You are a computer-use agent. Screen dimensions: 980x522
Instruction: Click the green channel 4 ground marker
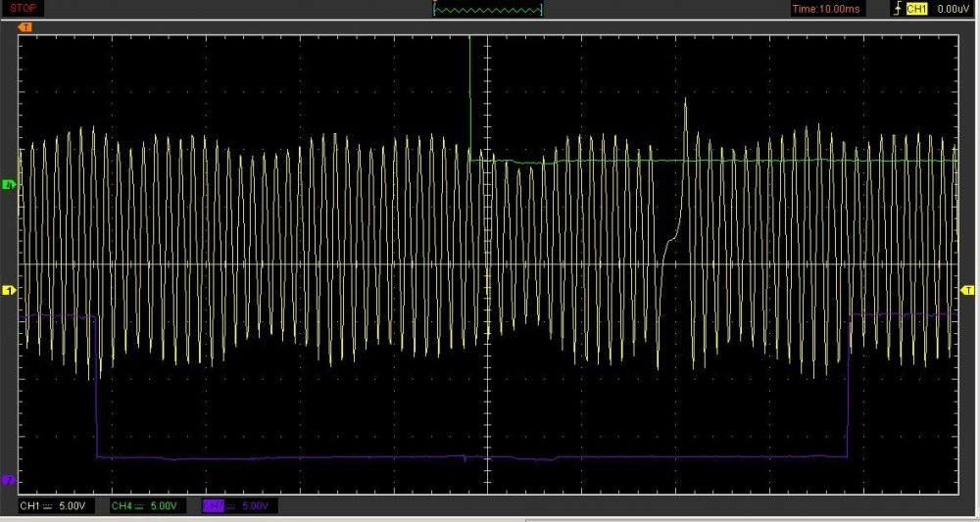8,184
